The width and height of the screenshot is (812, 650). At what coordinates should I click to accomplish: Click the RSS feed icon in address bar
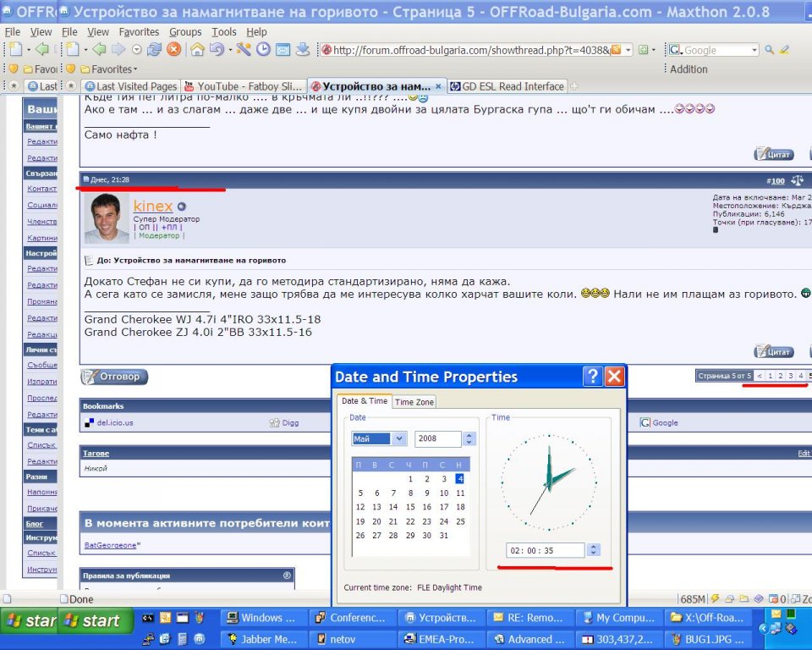point(616,50)
